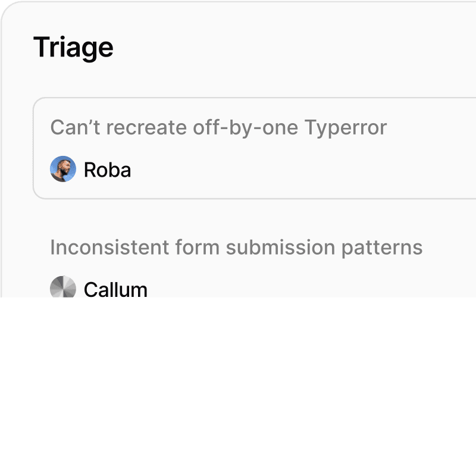The height and width of the screenshot is (476, 476).
Task: Select the circular profile picture beside Roba
Action: 63,170
